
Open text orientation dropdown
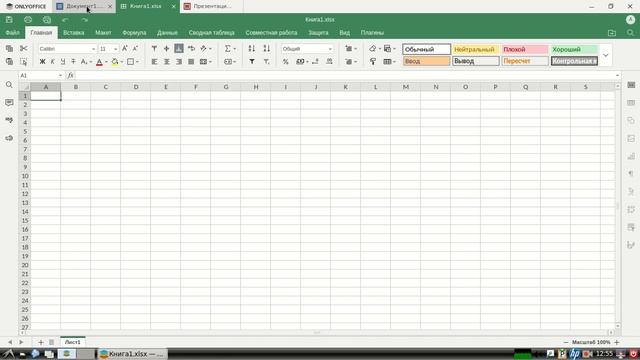pos(210,49)
